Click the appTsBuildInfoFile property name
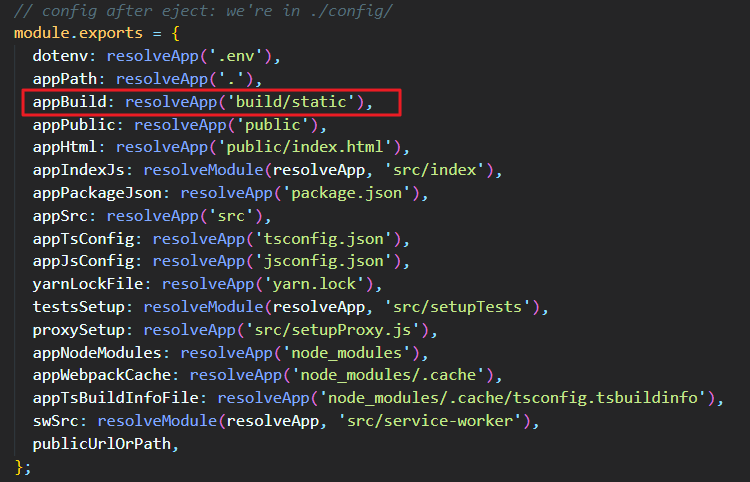The width and height of the screenshot is (750, 482). [x=116, y=398]
